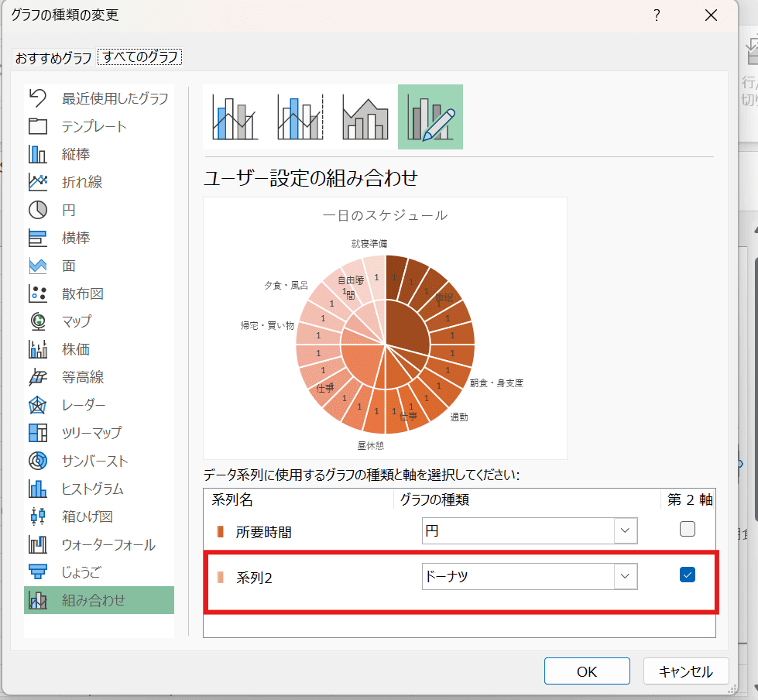Select the ウォーターフォール chart icon
The width and height of the screenshot is (758, 700).
48,544
